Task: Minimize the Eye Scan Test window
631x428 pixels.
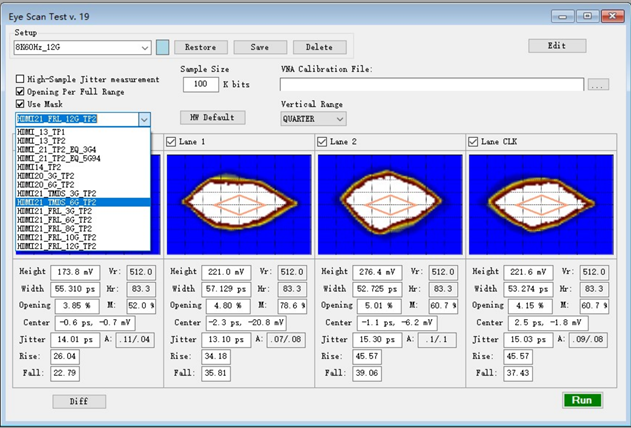Action: (563, 16)
